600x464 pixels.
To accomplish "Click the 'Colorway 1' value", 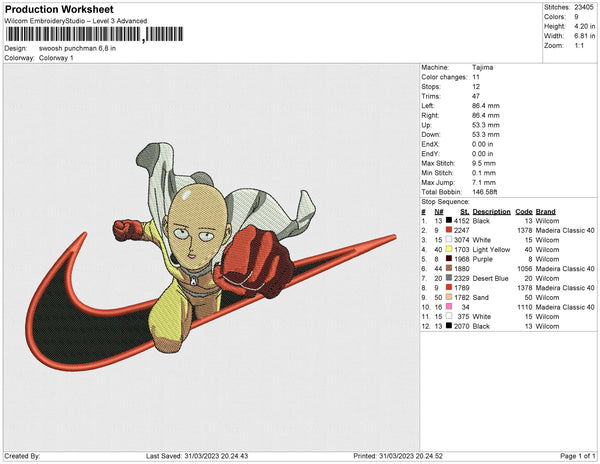I will [x=56, y=58].
